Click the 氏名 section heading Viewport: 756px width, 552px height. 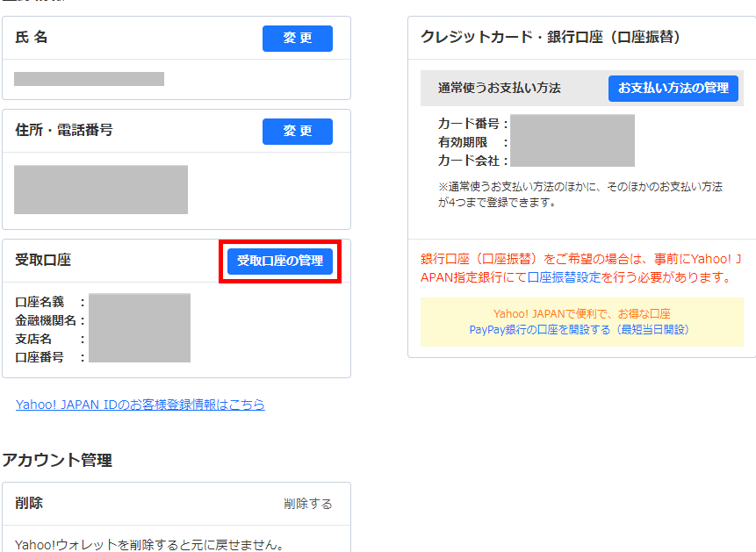(x=32, y=38)
